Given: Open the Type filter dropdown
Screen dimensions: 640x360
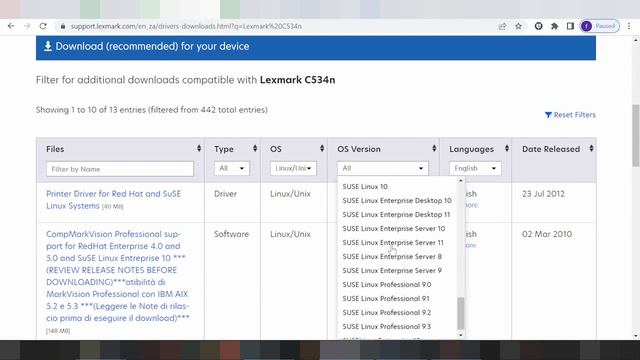Looking at the screenshot, I should 231,168.
